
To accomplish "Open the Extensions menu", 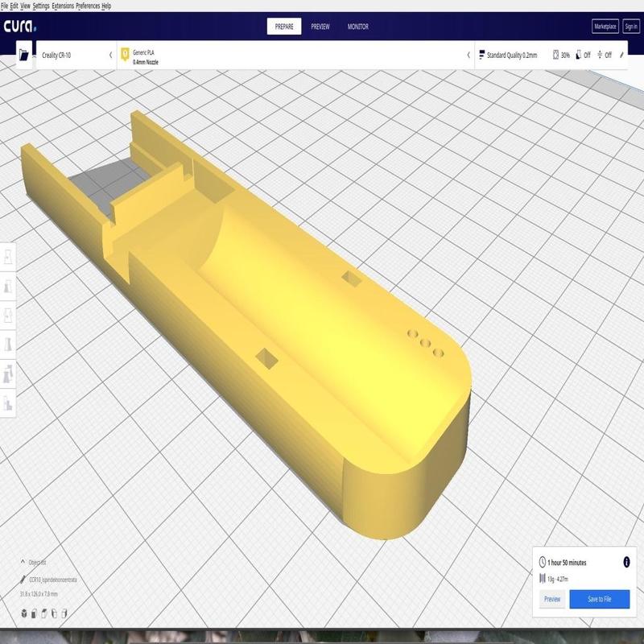I will [x=63, y=6].
